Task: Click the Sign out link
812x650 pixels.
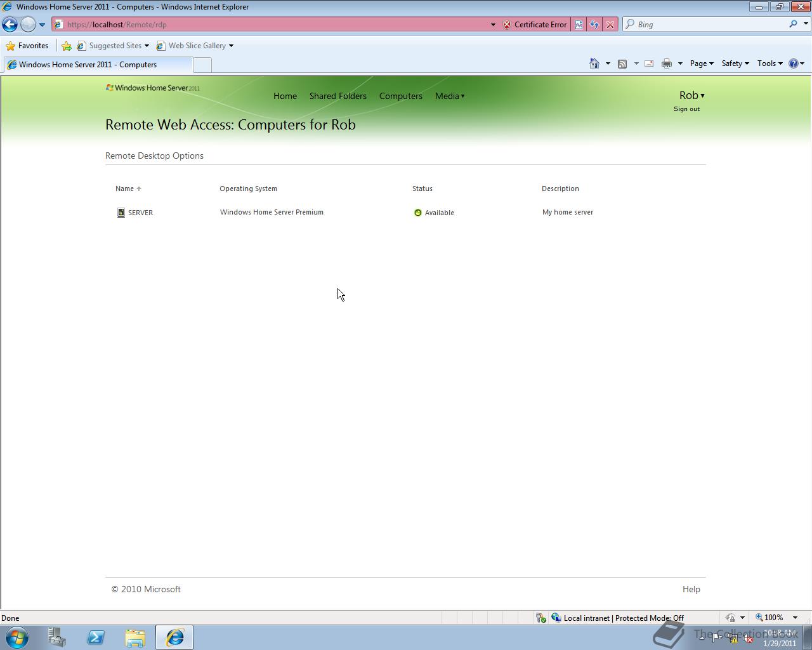Action: click(x=686, y=109)
